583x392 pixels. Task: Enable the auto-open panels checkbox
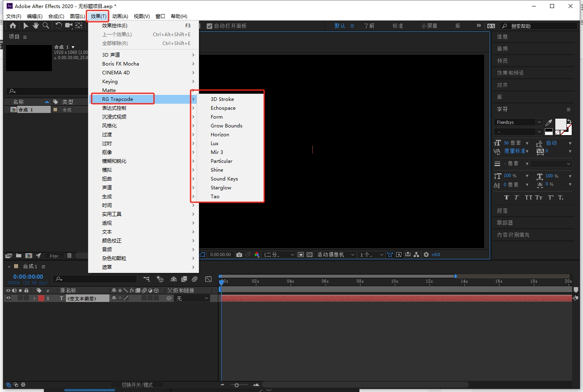pos(209,26)
